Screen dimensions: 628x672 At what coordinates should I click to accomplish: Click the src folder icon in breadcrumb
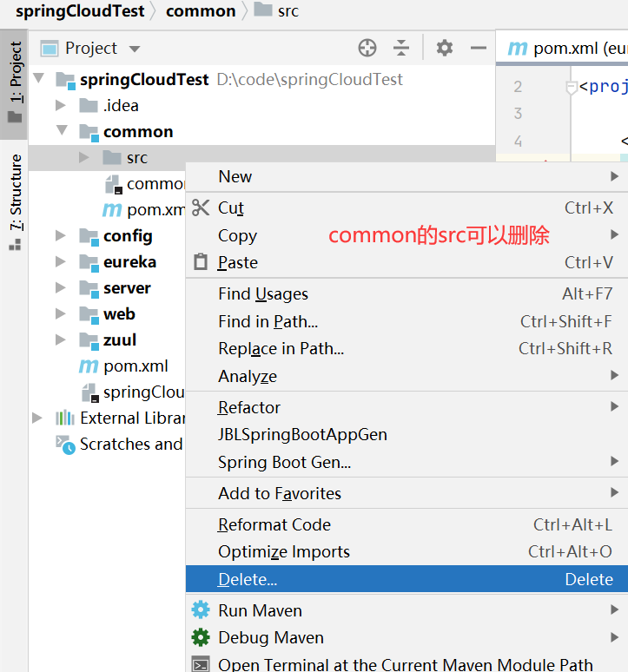(x=263, y=10)
